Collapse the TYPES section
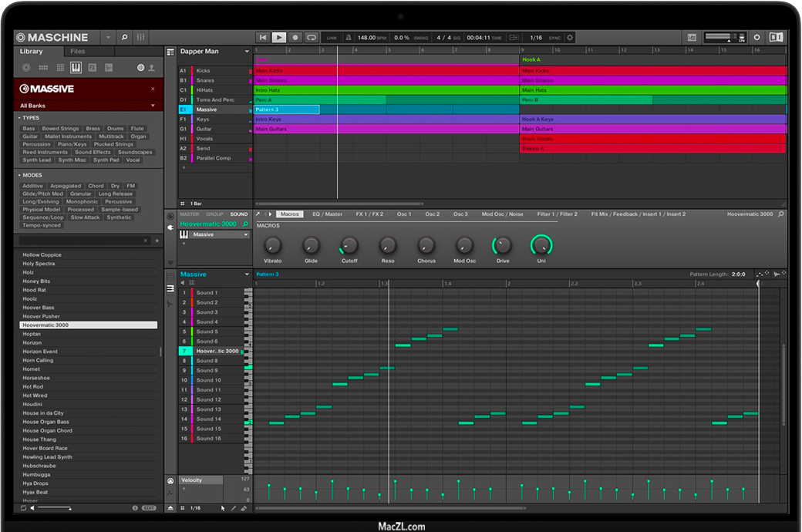Viewport: 802px width, 532px height. 19,118
